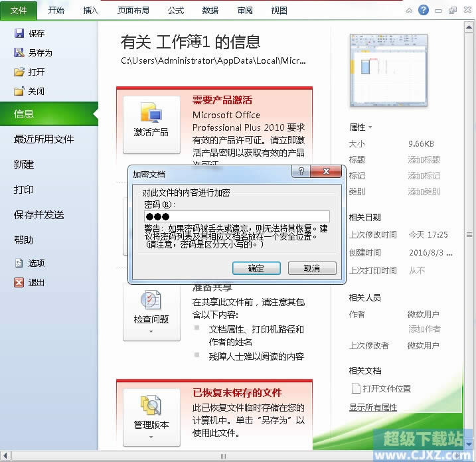Click the Manage Versions (管理版本) icon
476x462 pixels.
click(151, 405)
